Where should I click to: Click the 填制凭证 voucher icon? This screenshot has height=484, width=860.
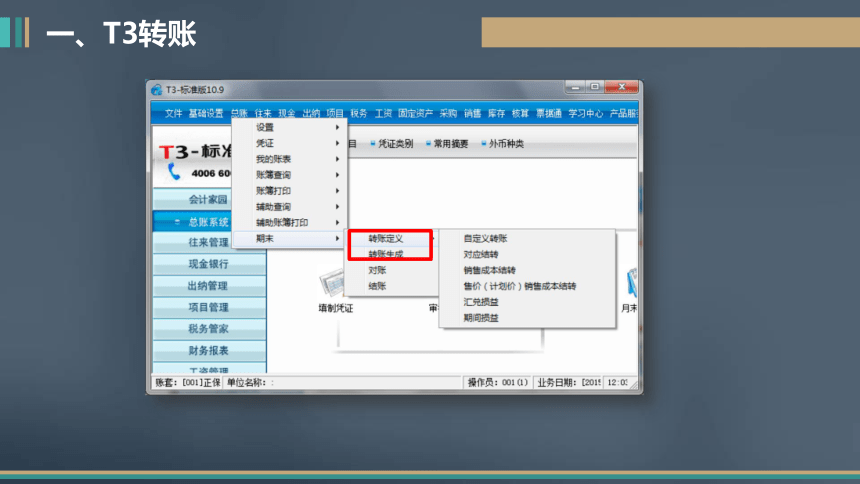332,283
